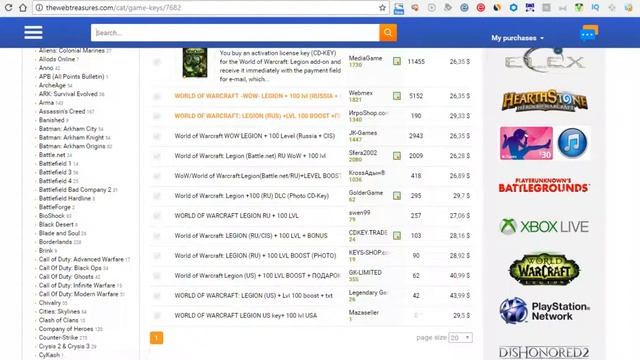
Task: Tick the checkbox of the Mazaseller row
Action: 157,316
